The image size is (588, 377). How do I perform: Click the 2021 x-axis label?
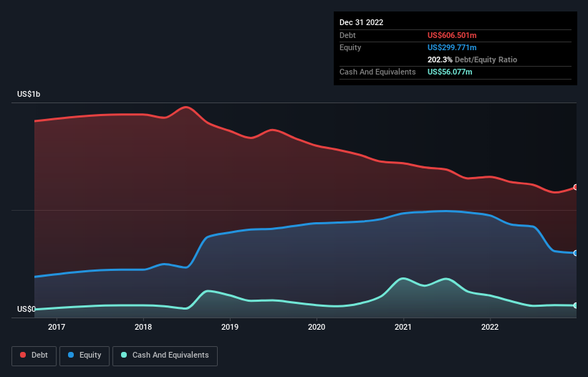coord(403,327)
